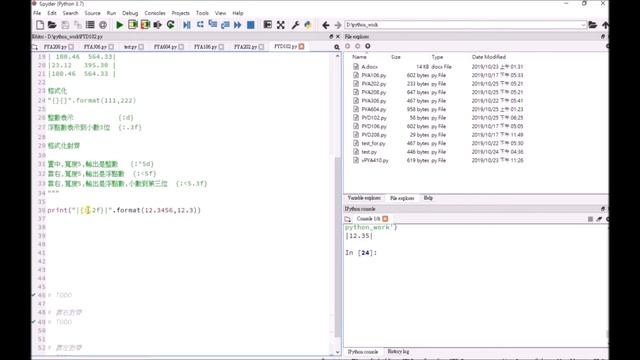Open the Debug menu
Viewport: 640px width, 360px height.
click(x=130, y=13)
